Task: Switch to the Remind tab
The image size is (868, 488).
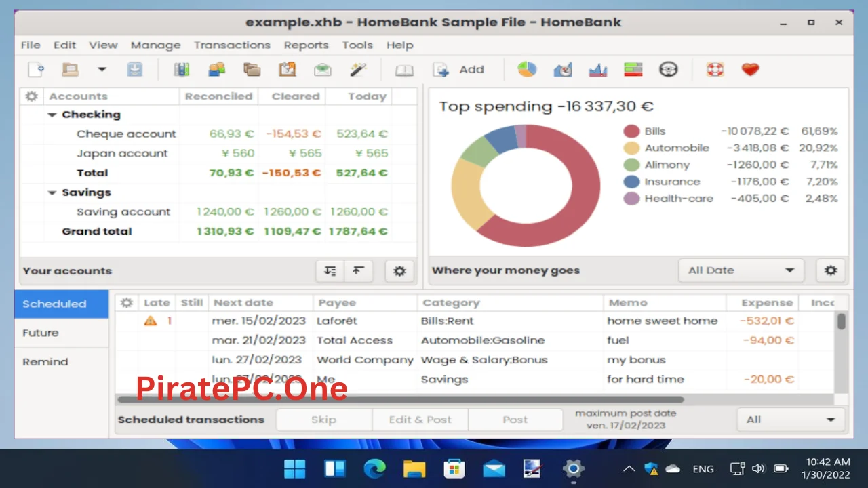Action: point(61,362)
